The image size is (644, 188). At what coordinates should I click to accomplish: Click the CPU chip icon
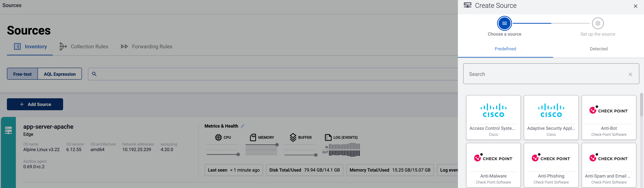coord(218,137)
